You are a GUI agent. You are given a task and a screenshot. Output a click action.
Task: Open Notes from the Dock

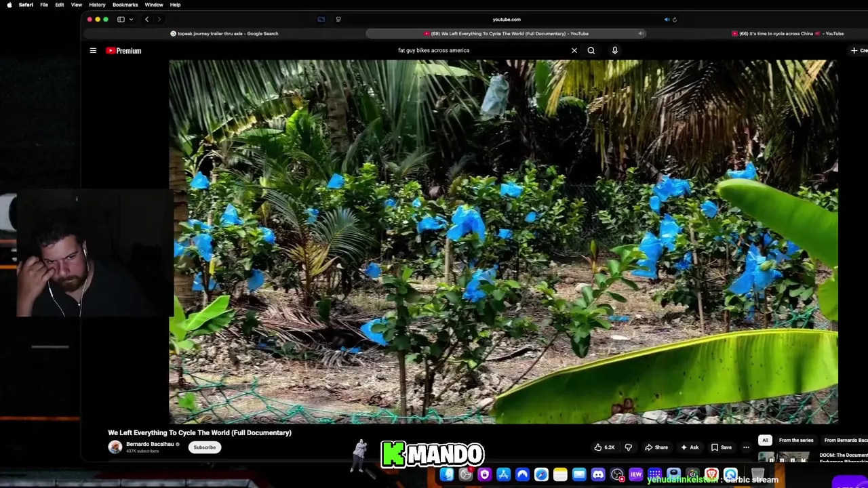(560, 475)
